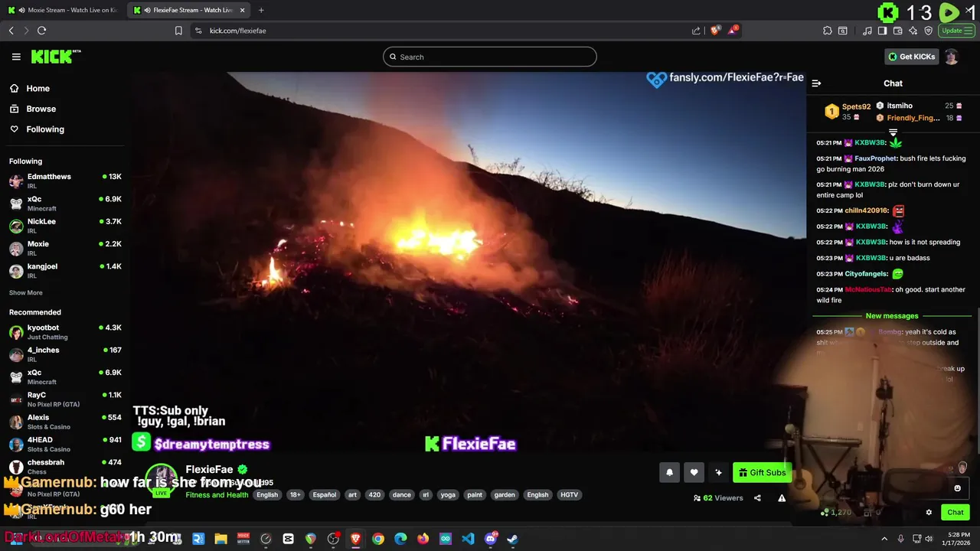This screenshot has width=980, height=551.
Task: Select the yoga tag
Action: [x=448, y=495]
